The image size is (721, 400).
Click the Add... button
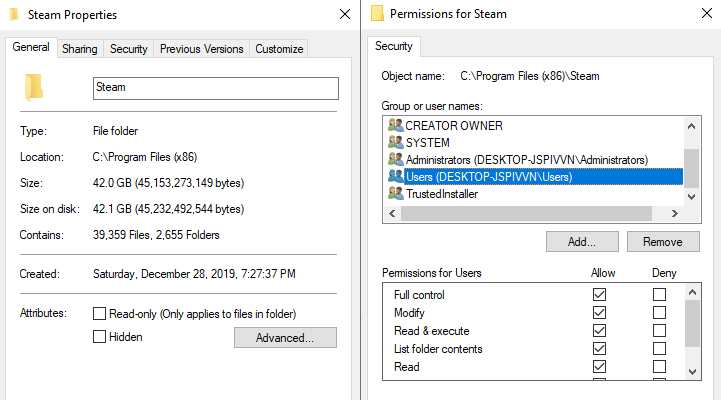coord(582,242)
